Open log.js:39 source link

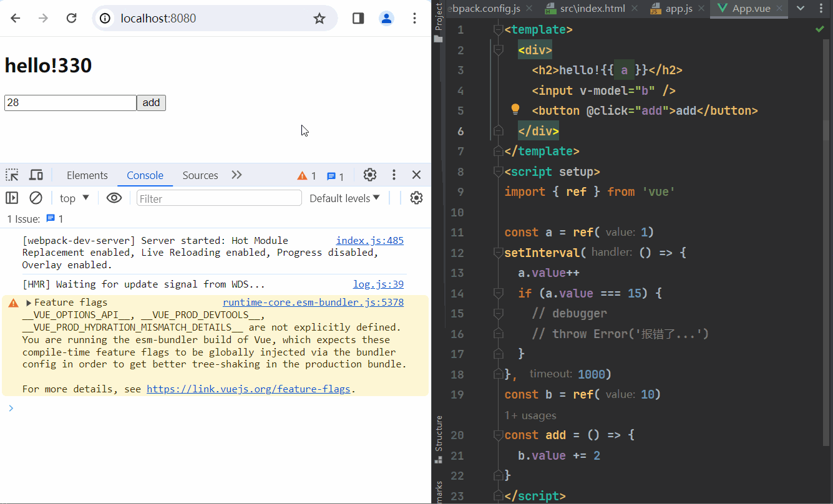click(x=378, y=284)
